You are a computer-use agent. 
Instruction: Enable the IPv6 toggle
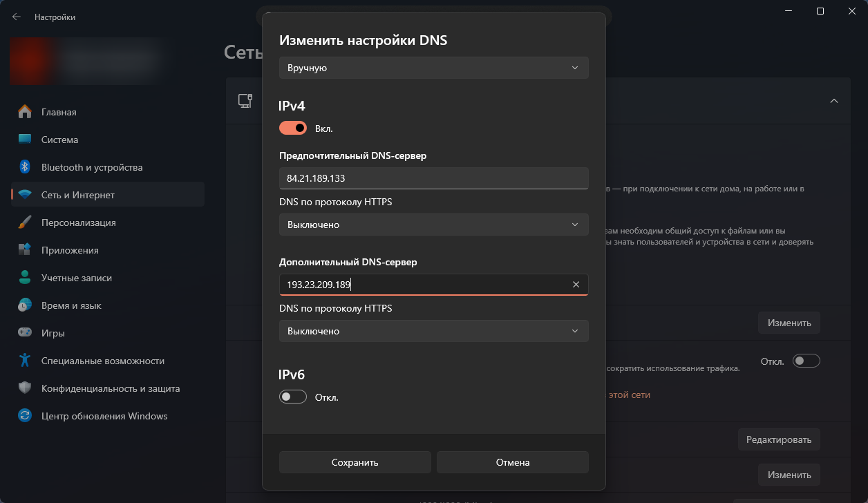coord(293,397)
